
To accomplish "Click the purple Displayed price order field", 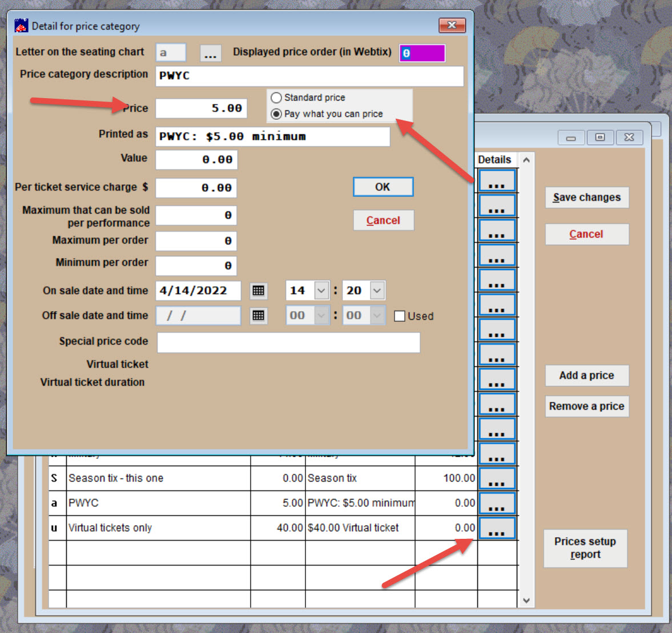I will pyautogui.click(x=422, y=53).
